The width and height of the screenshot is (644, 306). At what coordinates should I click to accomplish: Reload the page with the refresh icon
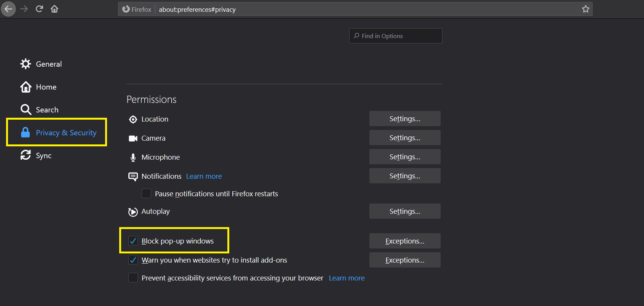tap(39, 9)
